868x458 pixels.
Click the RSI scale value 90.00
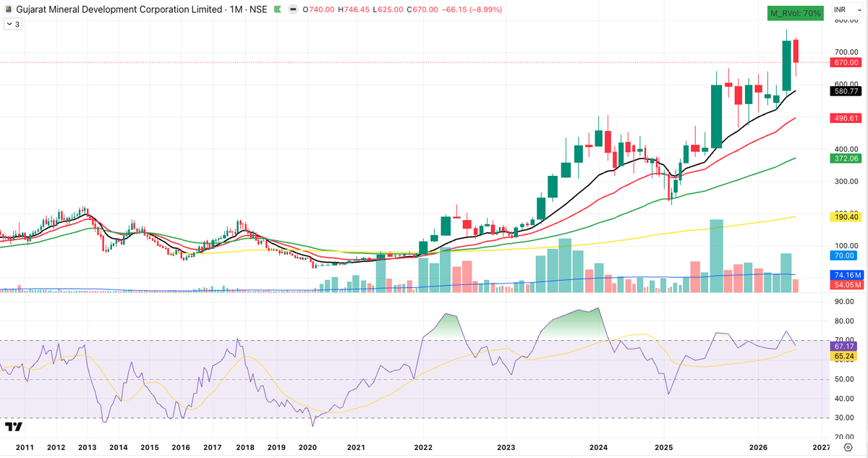pyautogui.click(x=844, y=302)
